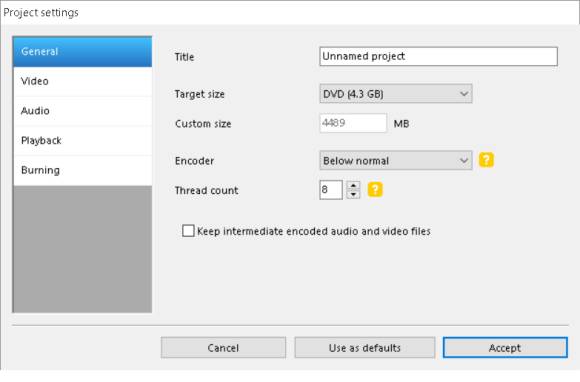Click the help icon next to Encoder

point(486,160)
